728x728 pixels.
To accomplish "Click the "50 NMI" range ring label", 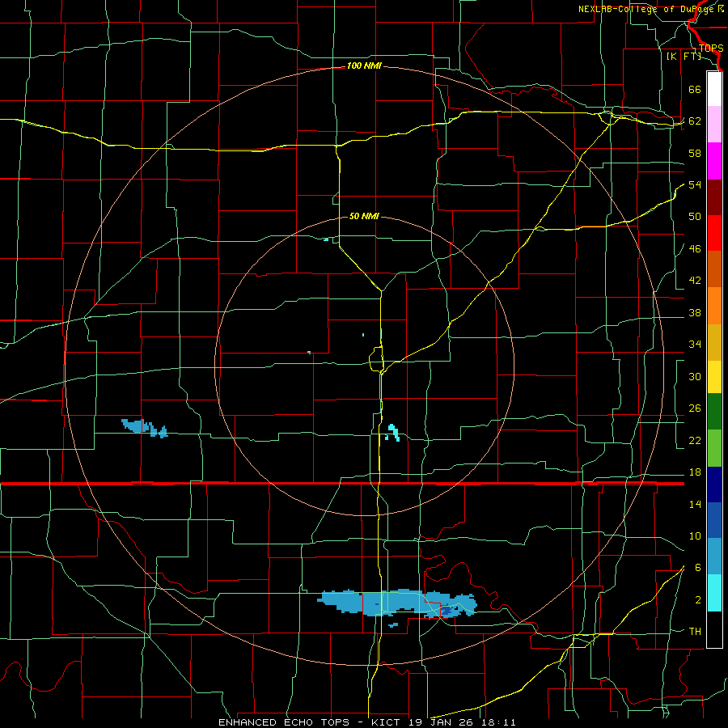I will pos(364,216).
